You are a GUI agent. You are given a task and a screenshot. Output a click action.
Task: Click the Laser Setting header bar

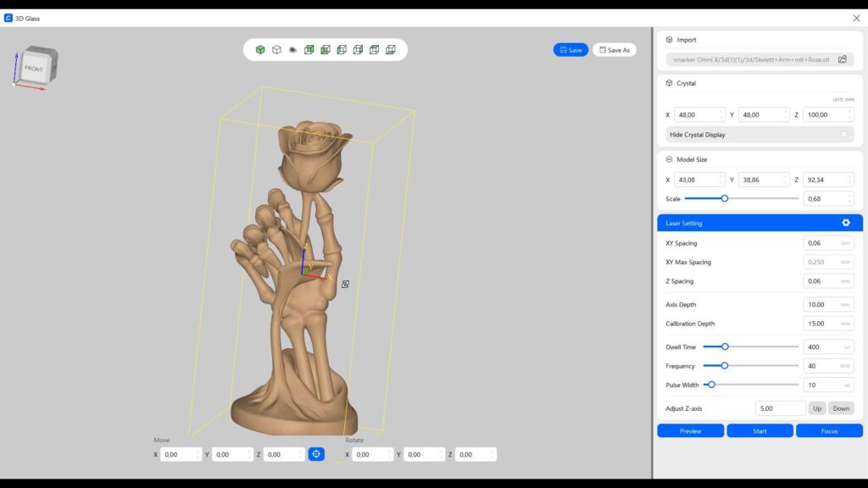coord(746,223)
